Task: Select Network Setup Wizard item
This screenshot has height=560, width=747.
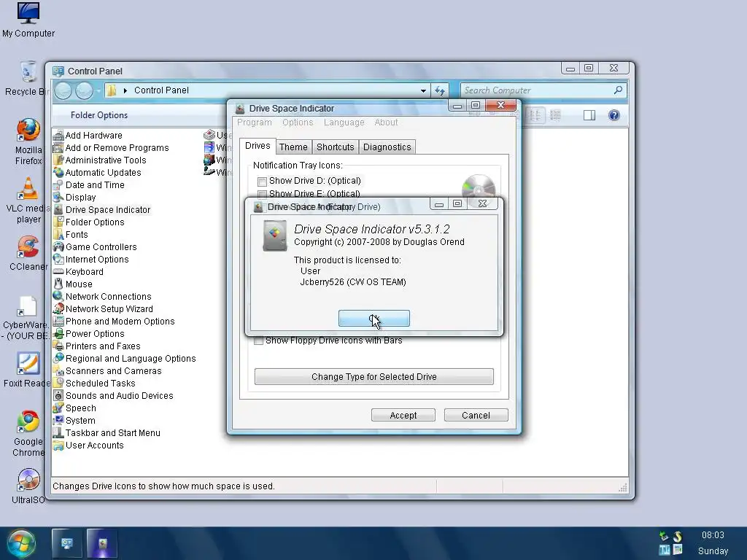Action: coord(103,308)
